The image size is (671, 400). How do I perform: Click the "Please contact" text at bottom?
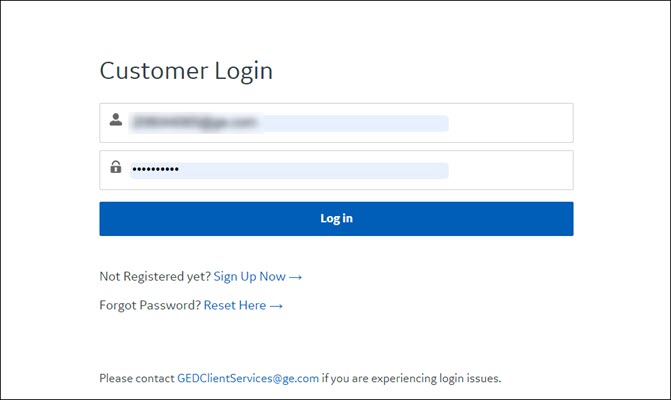coord(137,379)
